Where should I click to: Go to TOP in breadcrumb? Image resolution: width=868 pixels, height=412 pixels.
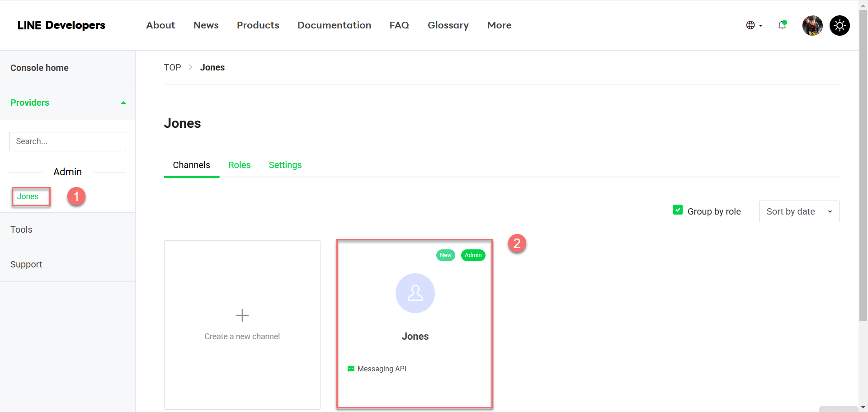click(172, 67)
